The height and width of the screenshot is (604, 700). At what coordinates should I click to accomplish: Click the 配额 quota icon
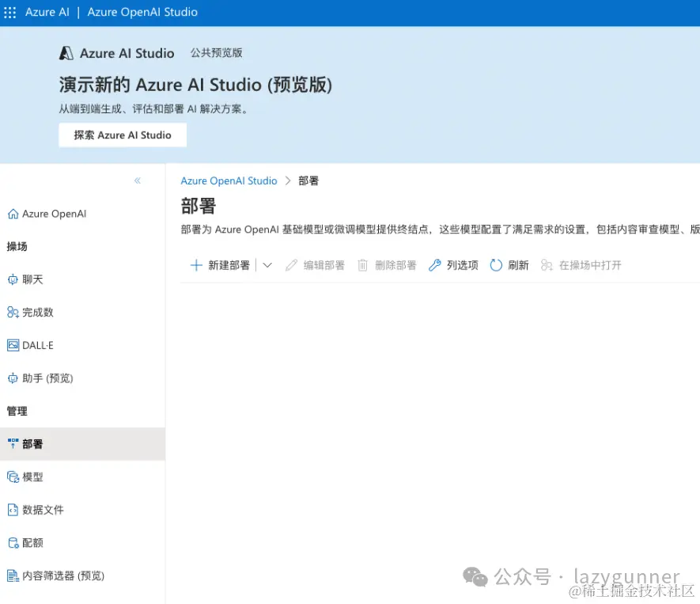coord(13,543)
